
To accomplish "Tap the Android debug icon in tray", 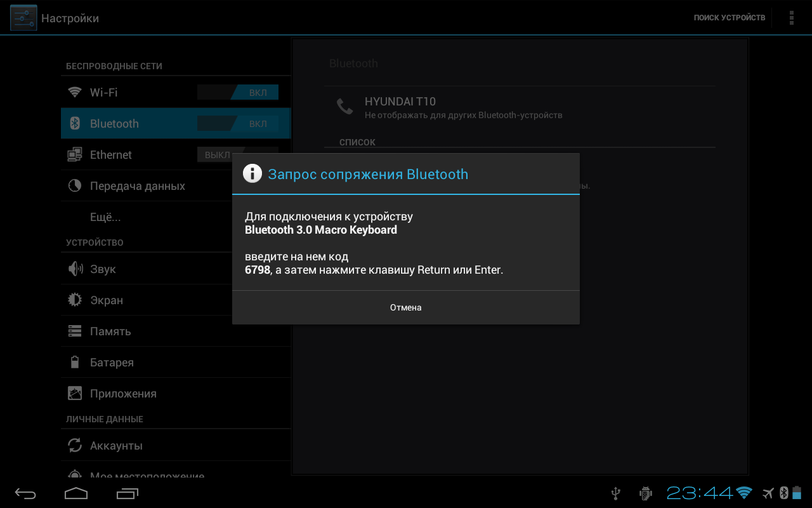I will (646, 493).
